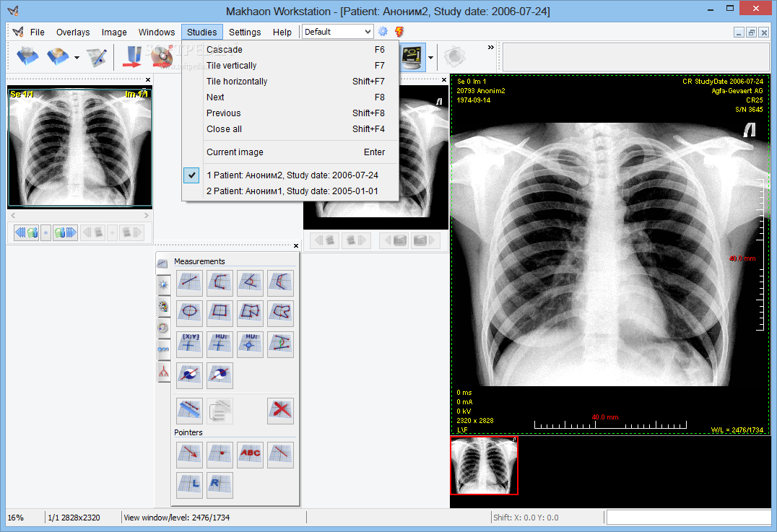The image size is (777, 532).
Task: Select the red-bordered thumbnail below main image
Action: [484, 466]
